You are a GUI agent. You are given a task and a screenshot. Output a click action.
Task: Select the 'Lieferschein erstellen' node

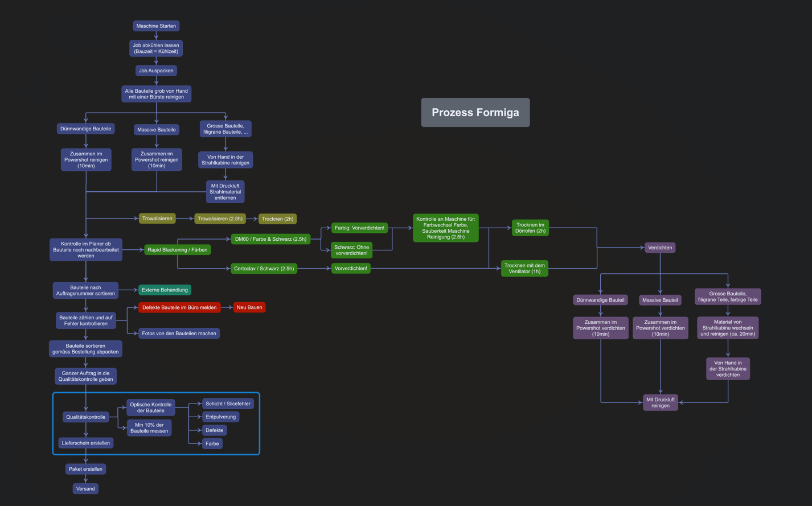click(x=86, y=443)
